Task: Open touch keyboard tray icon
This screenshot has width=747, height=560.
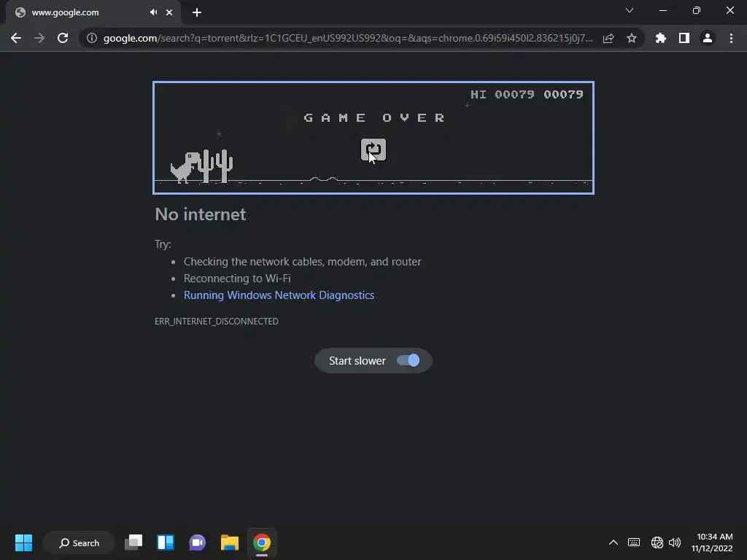Action: [634, 542]
